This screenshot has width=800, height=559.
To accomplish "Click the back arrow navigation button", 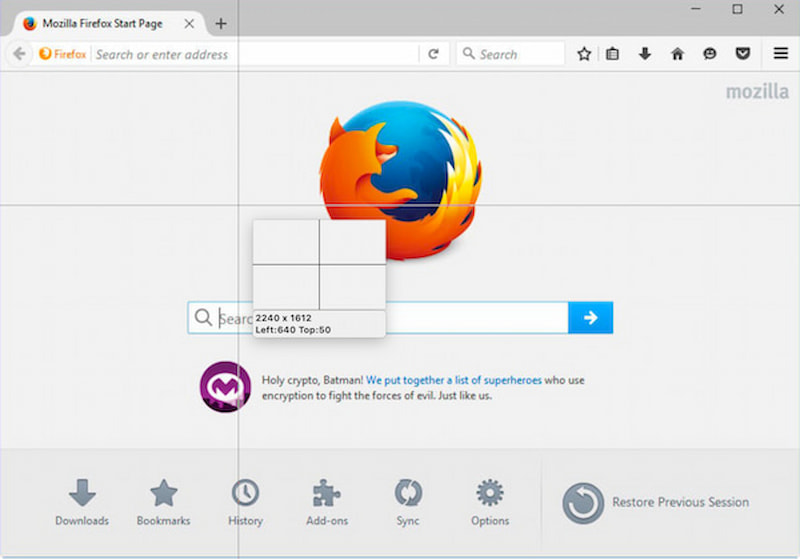I will coord(19,54).
